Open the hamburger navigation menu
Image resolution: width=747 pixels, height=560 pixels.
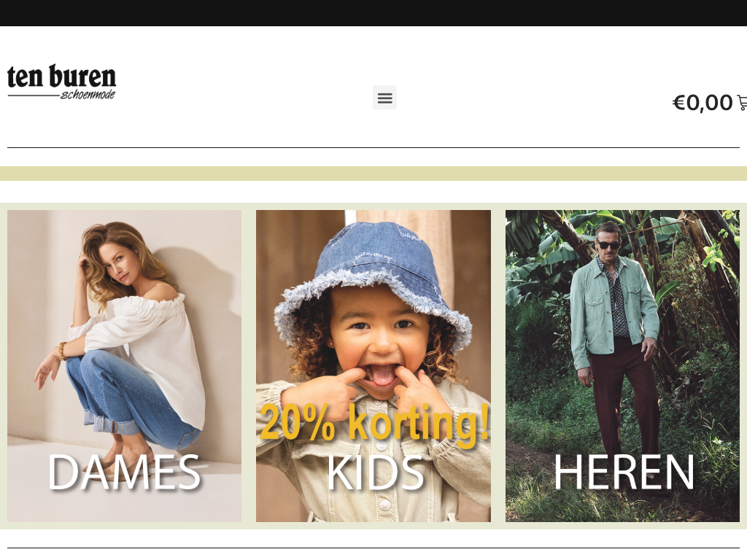pyautogui.click(x=384, y=98)
